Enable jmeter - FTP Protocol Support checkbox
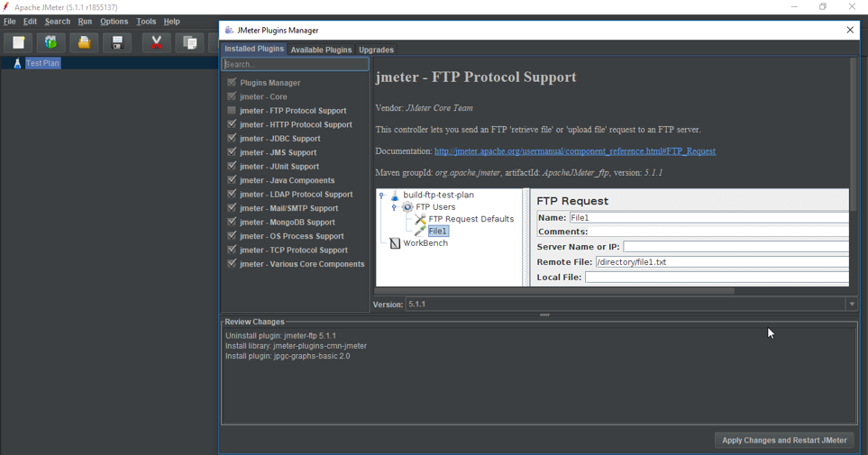 232,110
